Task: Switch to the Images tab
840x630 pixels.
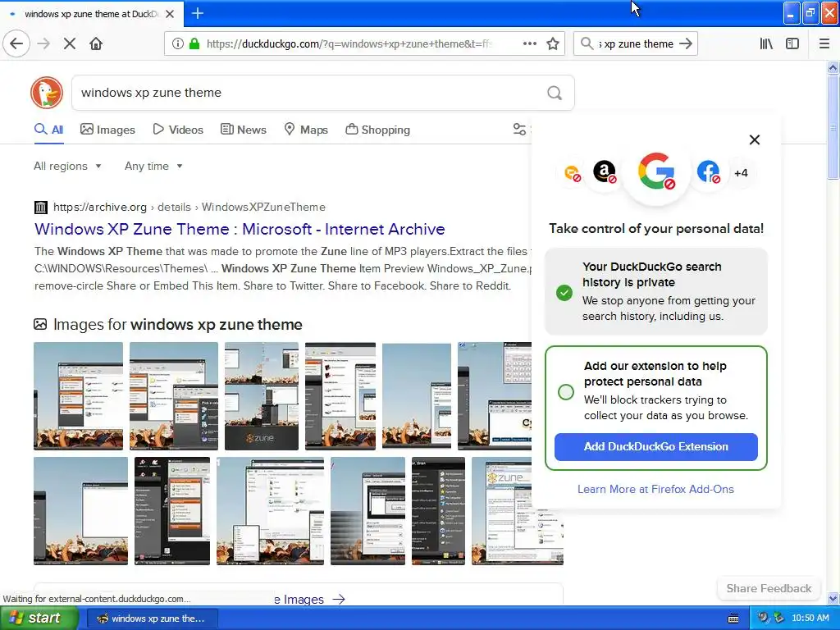Action: (x=107, y=130)
